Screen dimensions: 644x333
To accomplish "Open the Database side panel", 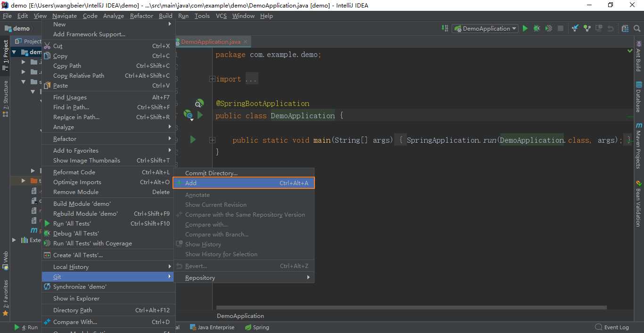I will (639, 97).
